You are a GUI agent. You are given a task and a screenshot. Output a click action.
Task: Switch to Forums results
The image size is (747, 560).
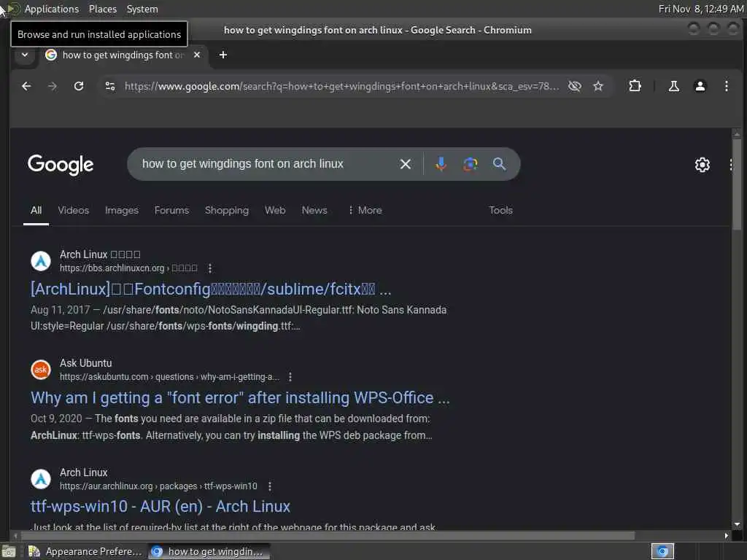tap(171, 211)
